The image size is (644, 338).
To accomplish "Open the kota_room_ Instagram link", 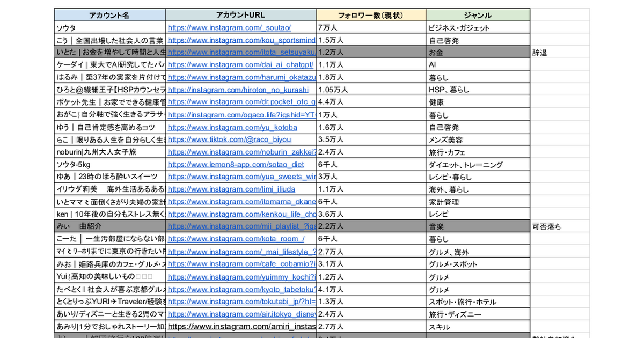I will pyautogui.click(x=236, y=239).
